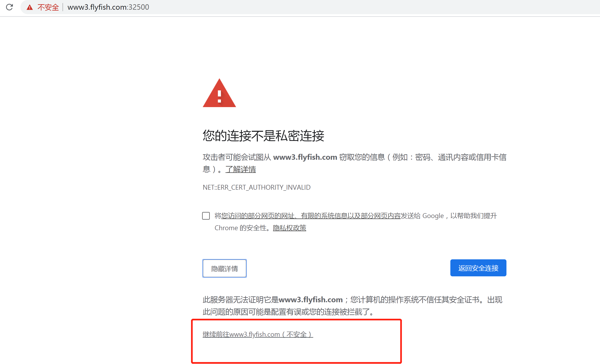Image resolution: width=600 pixels, height=364 pixels.
Task: Open the 隐私权政策 privacy policy link
Action: (x=290, y=228)
